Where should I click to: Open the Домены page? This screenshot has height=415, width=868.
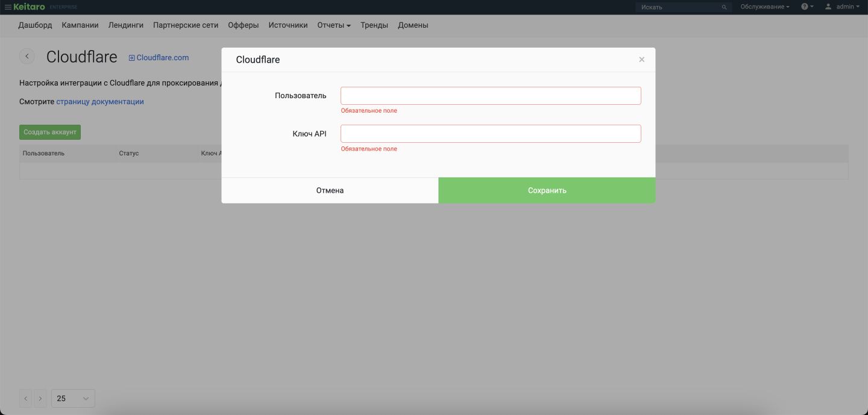[x=413, y=25]
